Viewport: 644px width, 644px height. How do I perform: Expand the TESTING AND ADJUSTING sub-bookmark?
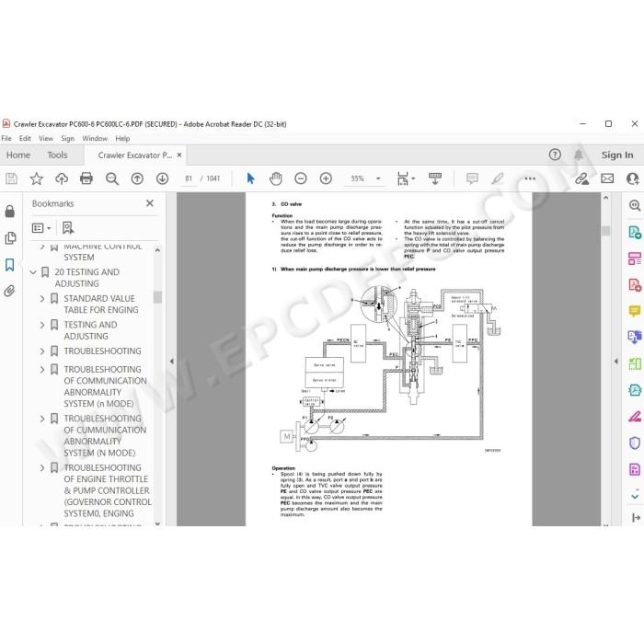(42, 325)
